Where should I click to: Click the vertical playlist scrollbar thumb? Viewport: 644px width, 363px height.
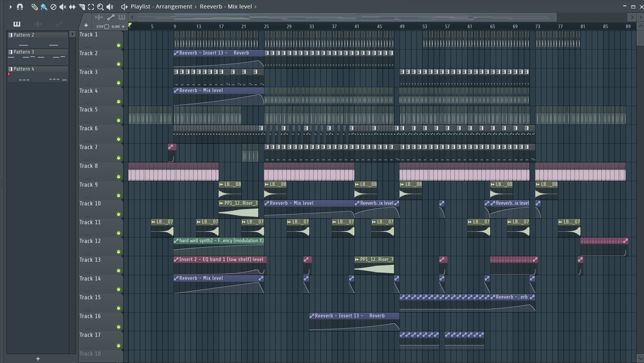640,38
